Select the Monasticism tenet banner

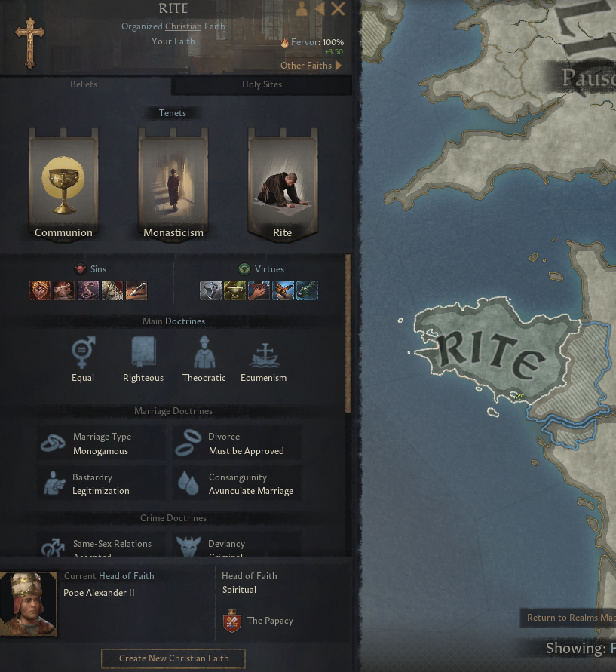[x=173, y=185]
